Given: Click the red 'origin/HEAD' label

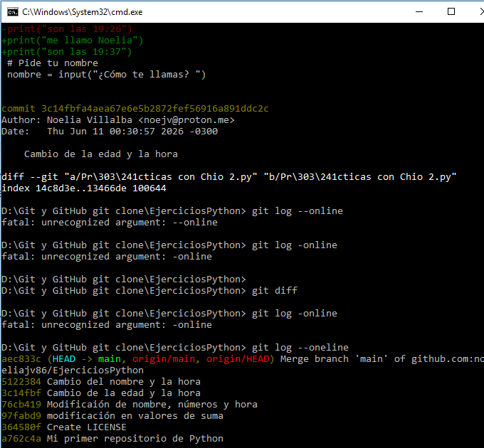Looking at the screenshot, I should [x=238, y=359].
